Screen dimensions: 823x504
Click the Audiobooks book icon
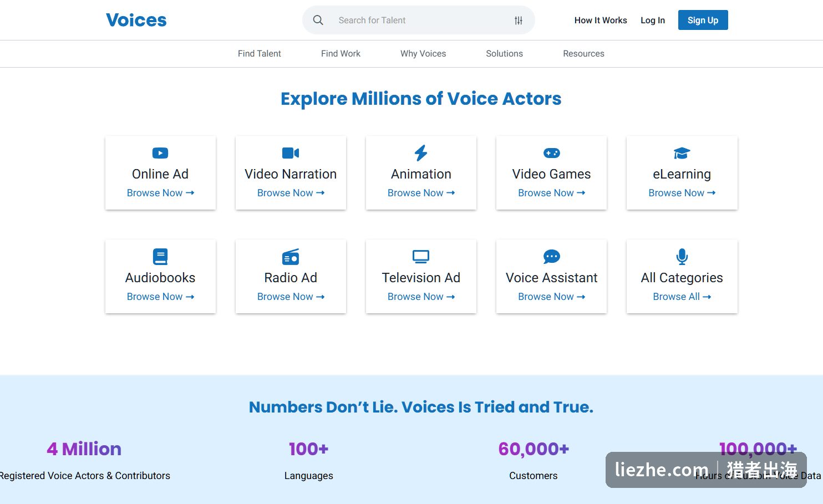coord(160,257)
